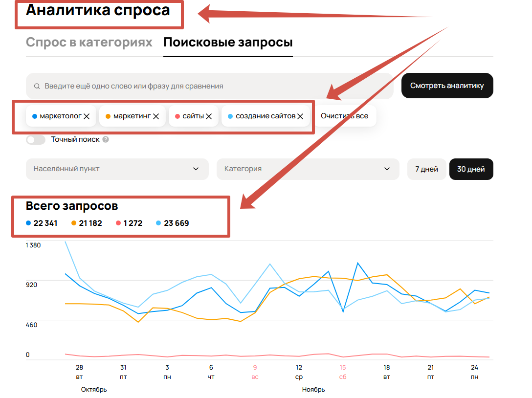Click the chevron in Населённый пункт field
The image size is (532, 398).
(x=196, y=169)
